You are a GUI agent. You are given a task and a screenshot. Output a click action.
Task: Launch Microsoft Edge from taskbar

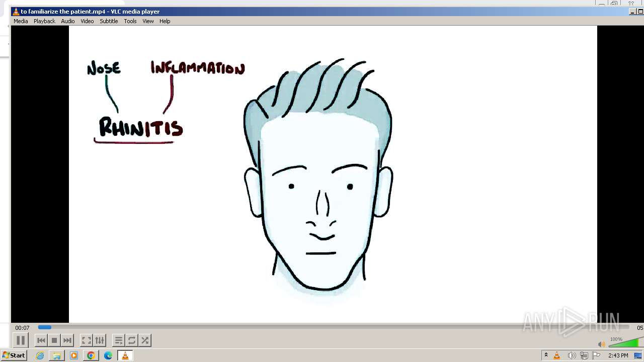coord(108,355)
